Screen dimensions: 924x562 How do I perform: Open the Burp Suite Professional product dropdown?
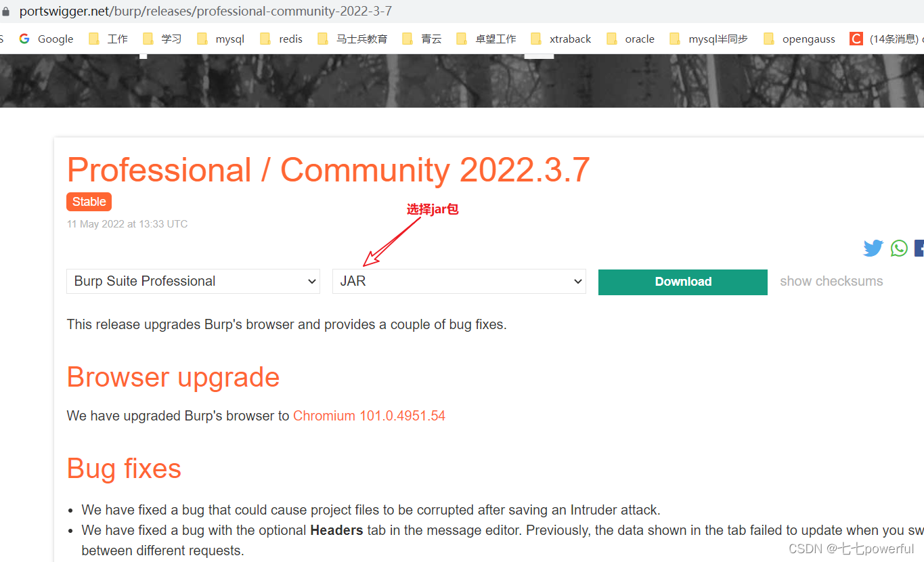[x=193, y=281]
